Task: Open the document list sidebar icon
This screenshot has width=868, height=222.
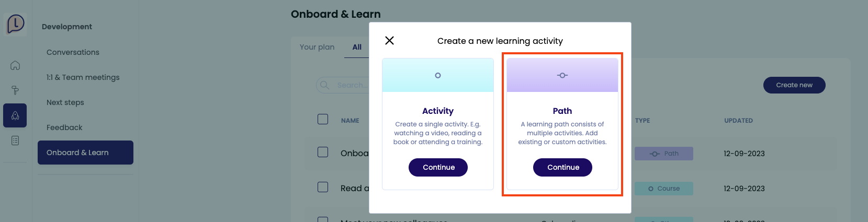Action: 15,141
